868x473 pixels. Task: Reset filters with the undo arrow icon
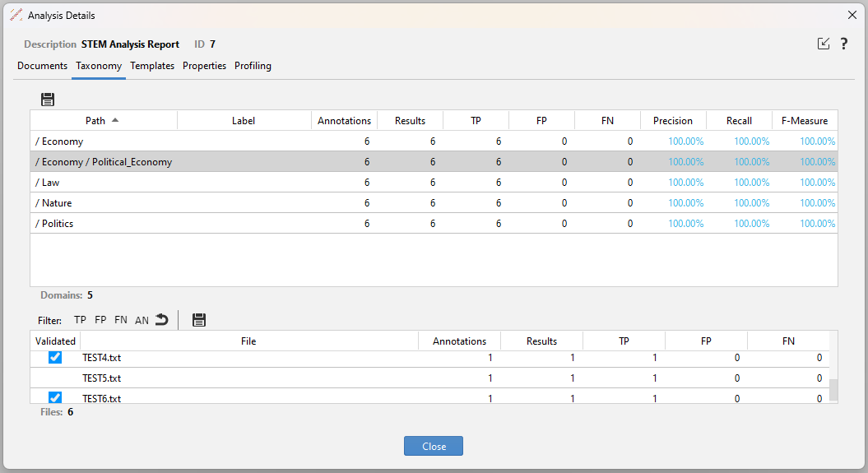(x=161, y=320)
